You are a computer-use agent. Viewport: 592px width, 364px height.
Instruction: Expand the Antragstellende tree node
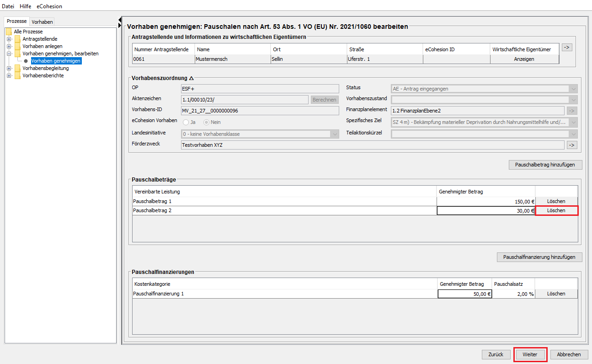tap(9, 39)
